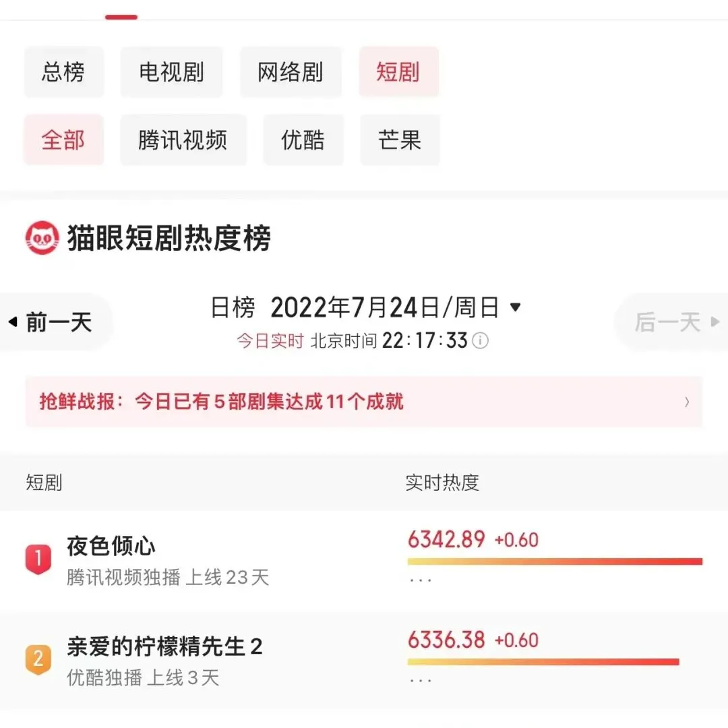The image size is (728, 728).
Task: Filter the list by 芒果
Action: [x=400, y=140]
